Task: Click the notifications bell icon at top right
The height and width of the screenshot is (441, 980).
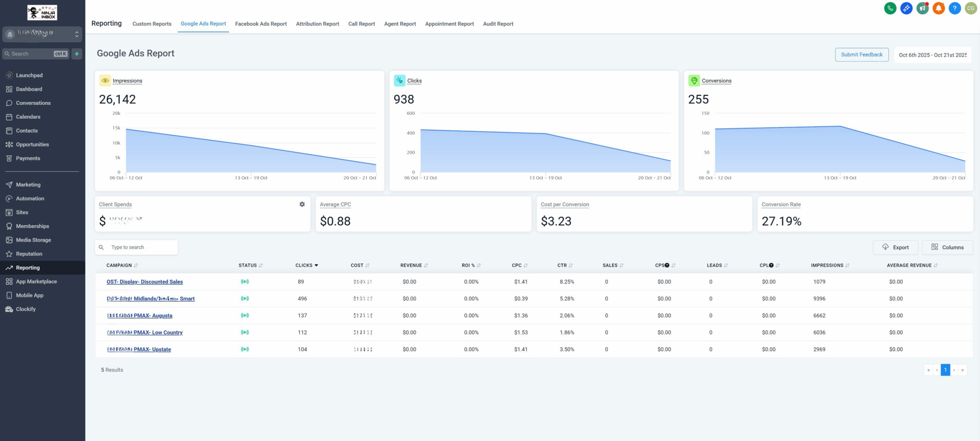Action: point(939,8)
